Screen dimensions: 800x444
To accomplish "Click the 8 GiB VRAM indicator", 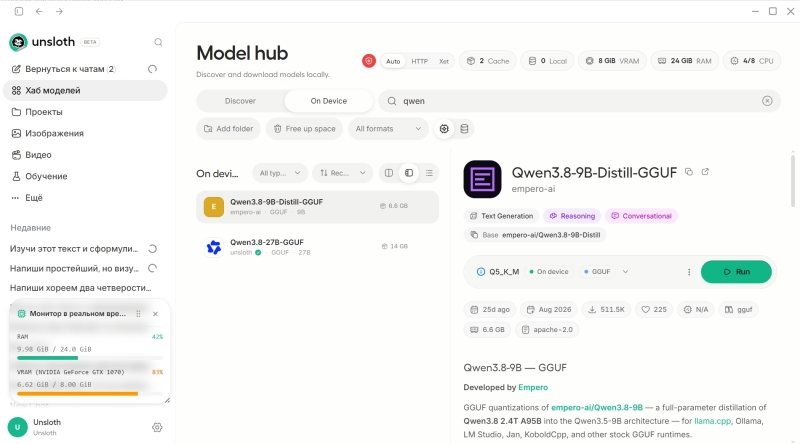I will pos(612,61).
